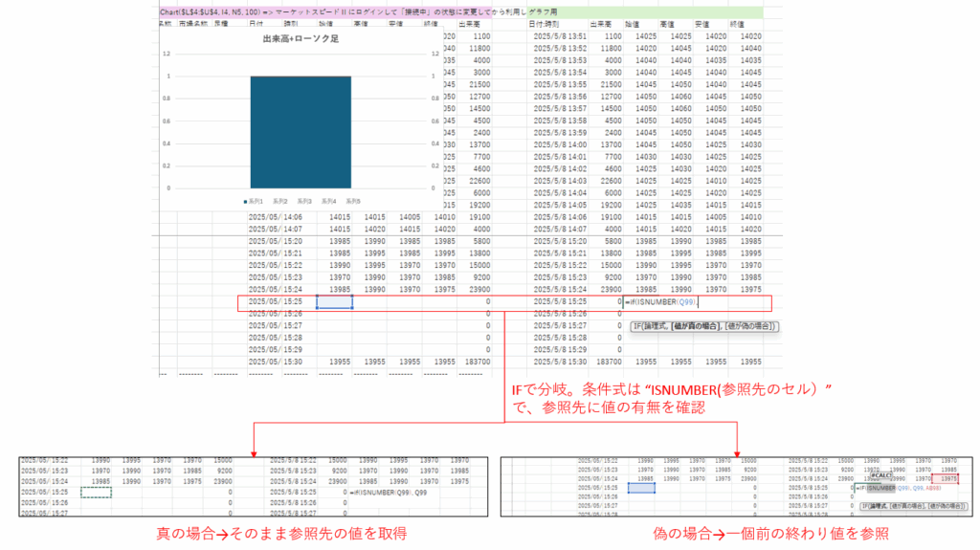Click the 日付:時刻 column header
The width and height of the screenshot is (980, 550).
click(544, 24)
